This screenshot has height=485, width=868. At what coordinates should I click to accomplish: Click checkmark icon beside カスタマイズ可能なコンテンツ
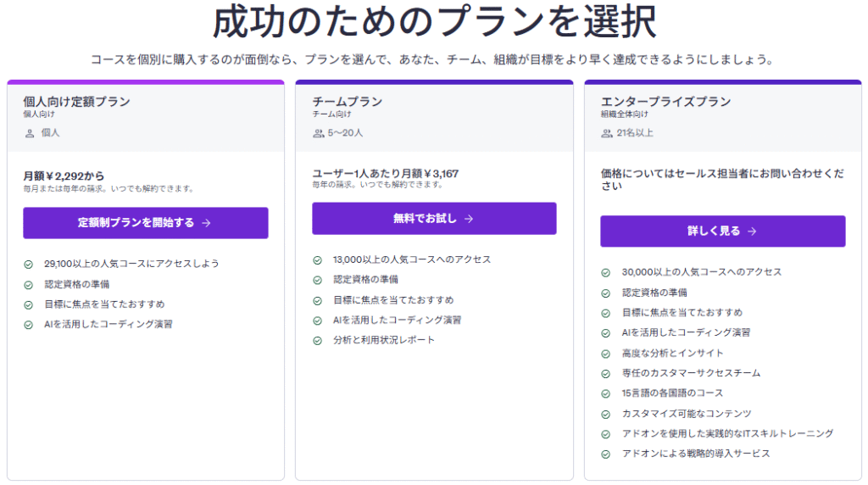click(x=606, y=414)
